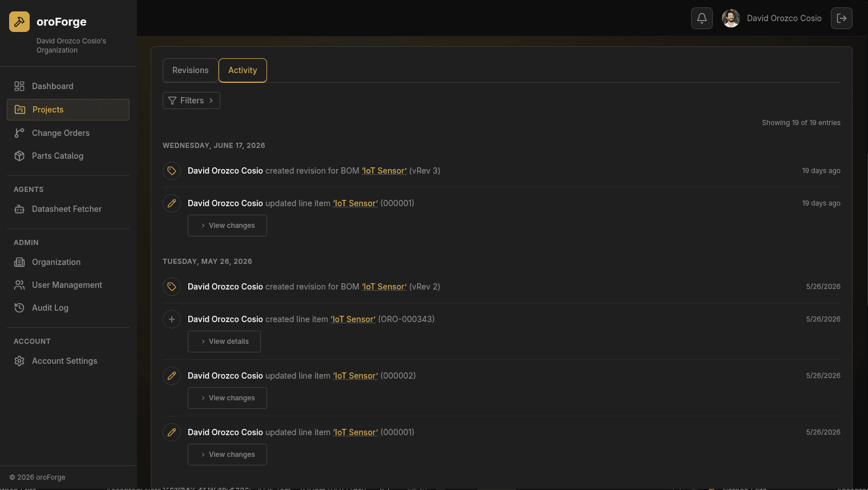Click 'Showing 19 of 19 entries' text
The image size is (868, 490).
point(801,123)
